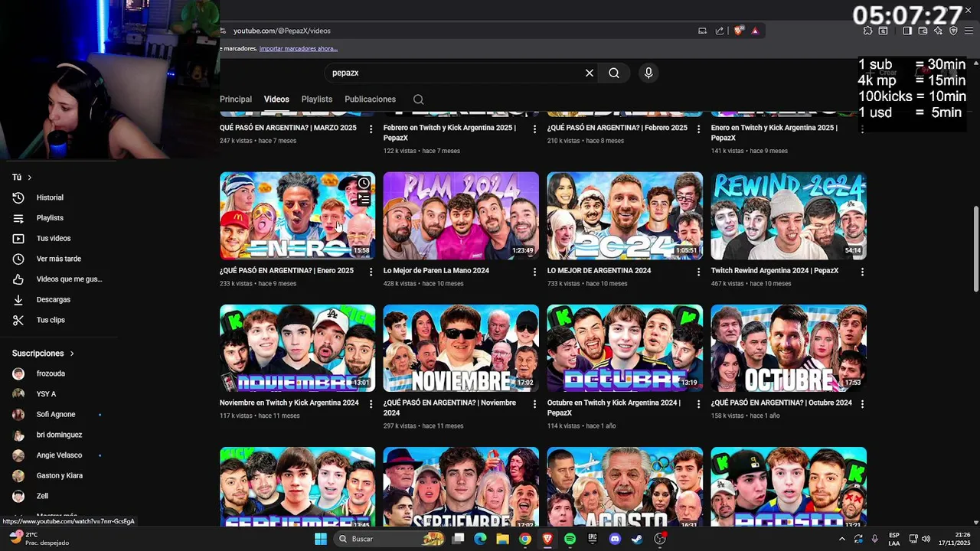Viewport: 980px width, 551px height.
Task: Open bri dominguez subscription channel
Action: tap(58, 435)
